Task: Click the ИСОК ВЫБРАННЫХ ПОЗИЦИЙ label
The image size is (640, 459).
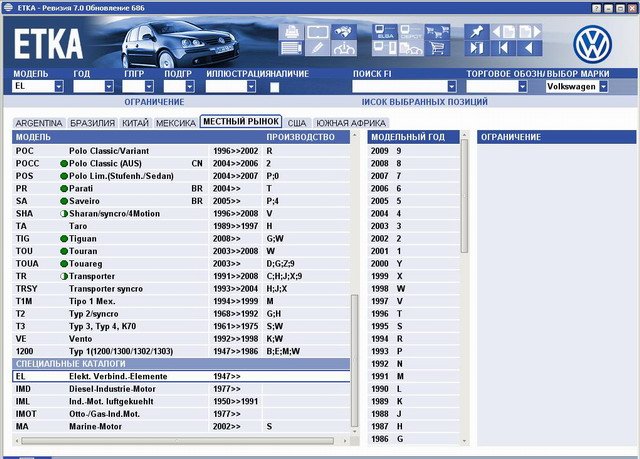Action: [424, 102]
